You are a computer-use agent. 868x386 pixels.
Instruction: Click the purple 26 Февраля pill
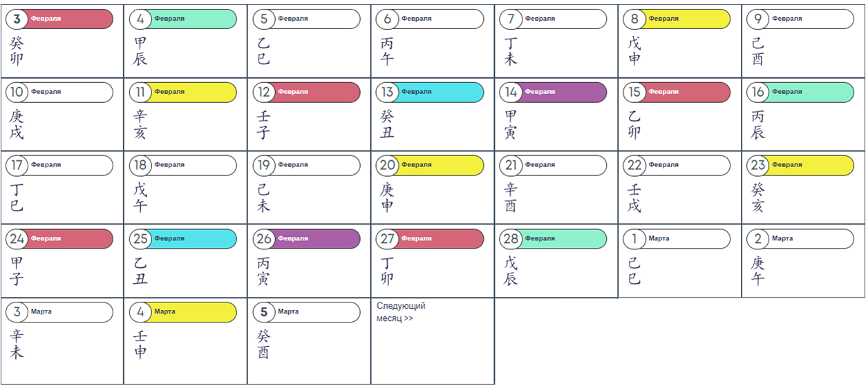[307, 239]
